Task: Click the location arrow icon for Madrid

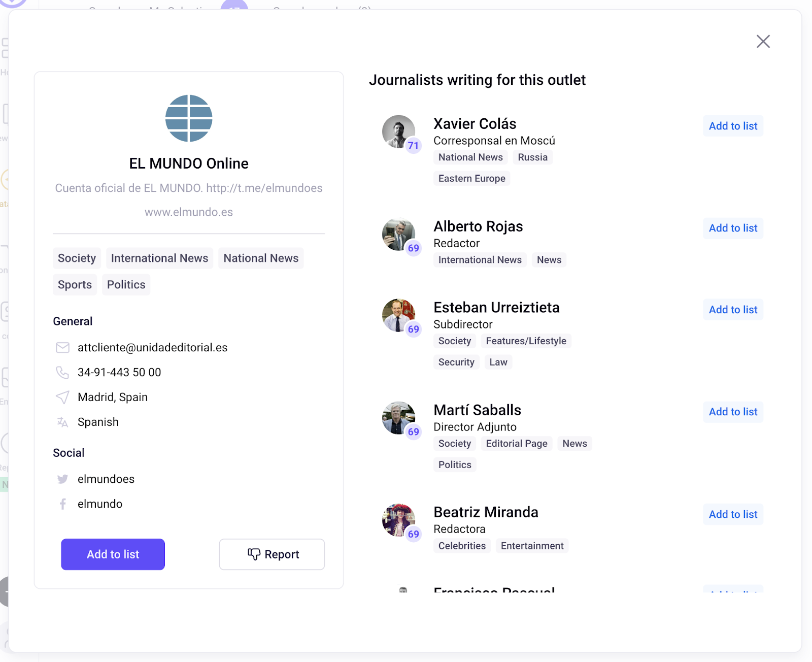Action: [62, 398]
